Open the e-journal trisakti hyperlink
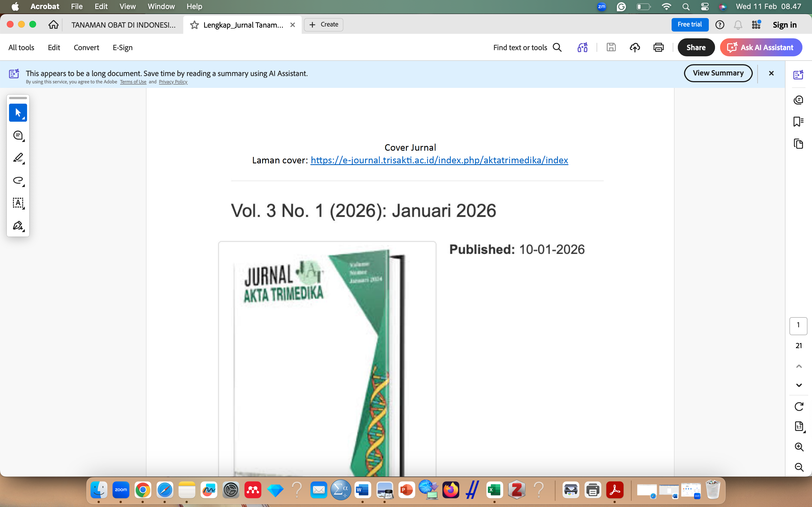The width and height of the screenshot is (812, 507). [439, 160]
